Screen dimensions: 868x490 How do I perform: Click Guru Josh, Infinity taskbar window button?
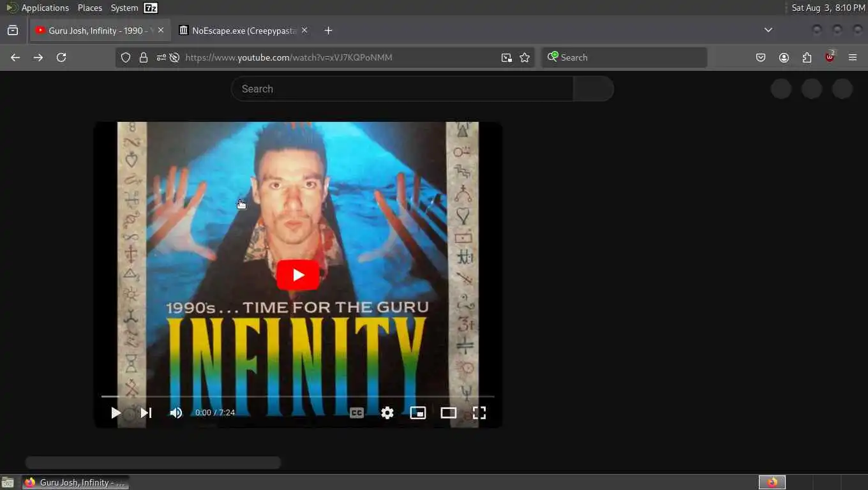(76, 482)
